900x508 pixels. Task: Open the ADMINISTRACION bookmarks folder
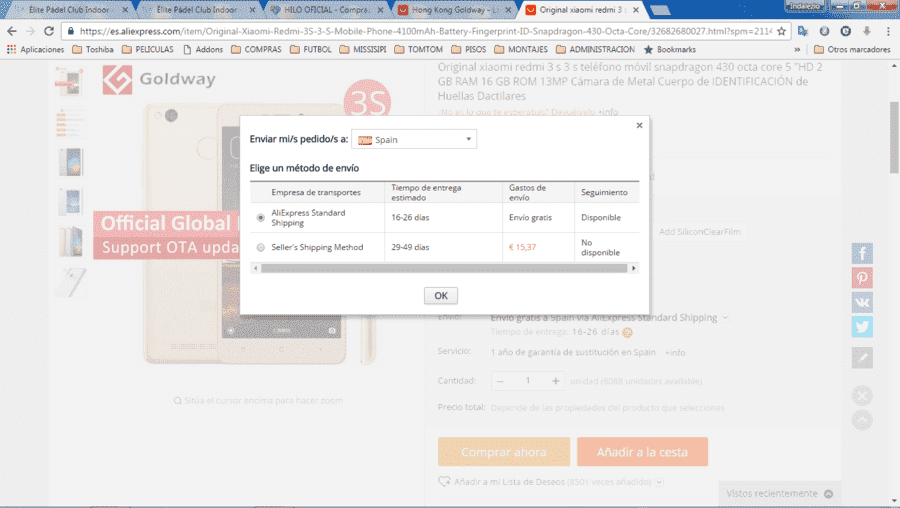(595, 49)
